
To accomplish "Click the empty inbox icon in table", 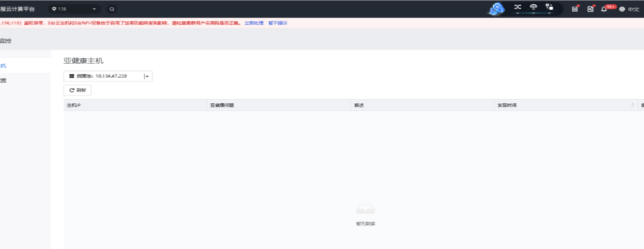I will [x=366, y=208].
